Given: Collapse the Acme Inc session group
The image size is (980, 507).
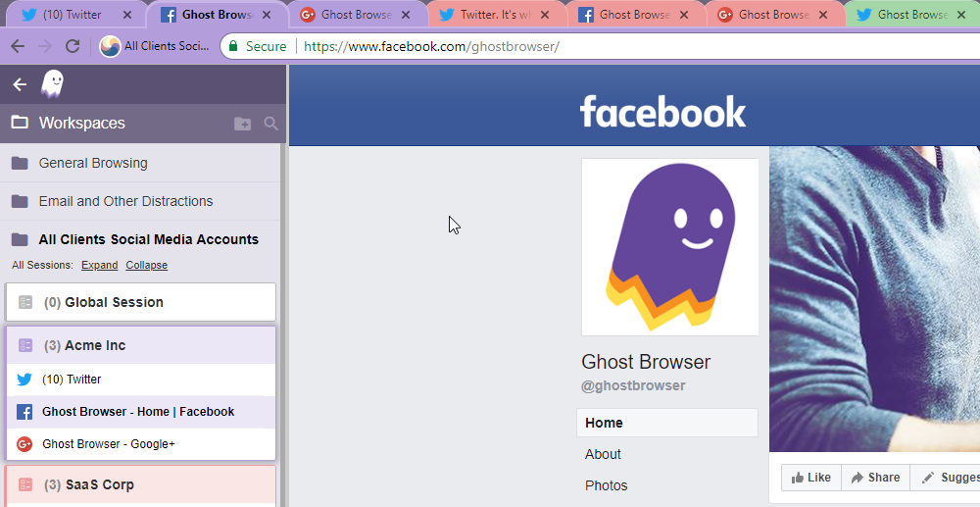Looking at the screenshot, I should pos(140,345).
